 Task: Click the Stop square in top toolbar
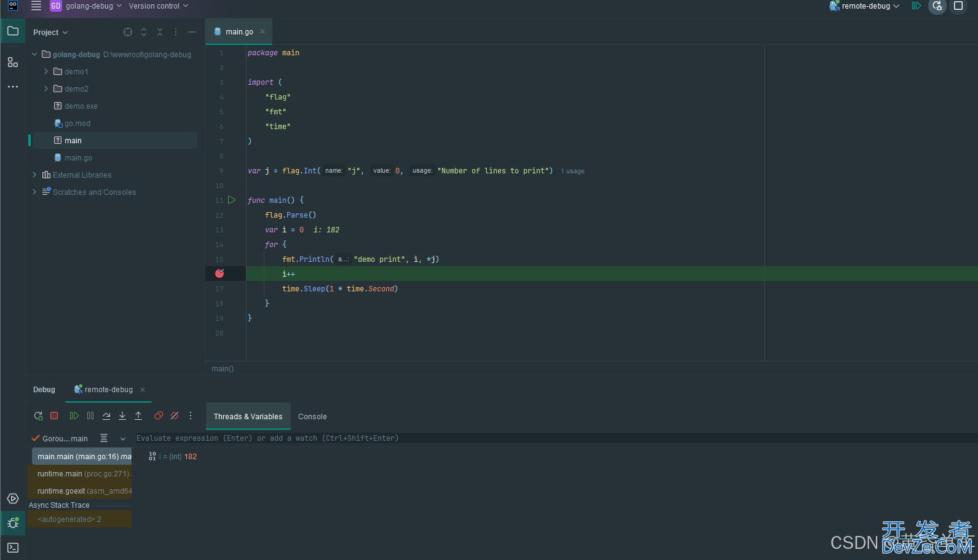958,6
